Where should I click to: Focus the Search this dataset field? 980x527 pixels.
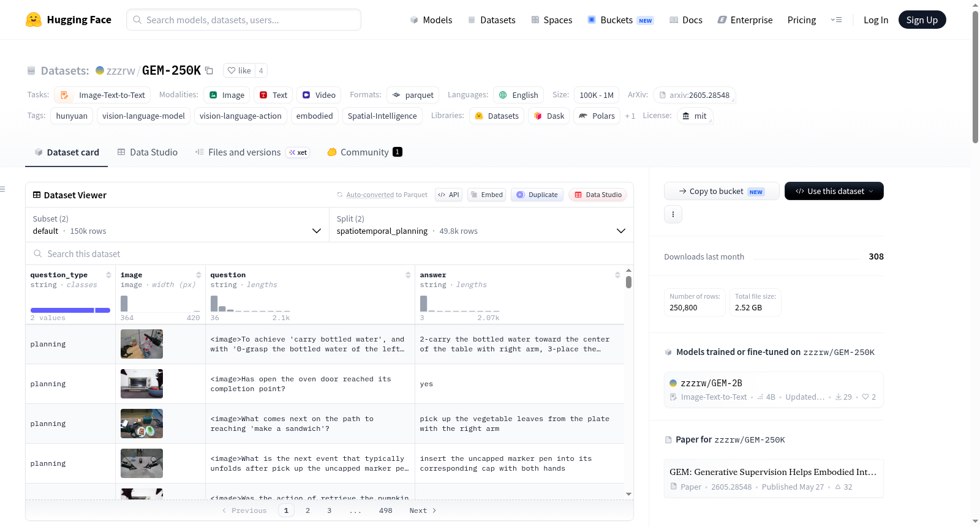click(330, 253)
